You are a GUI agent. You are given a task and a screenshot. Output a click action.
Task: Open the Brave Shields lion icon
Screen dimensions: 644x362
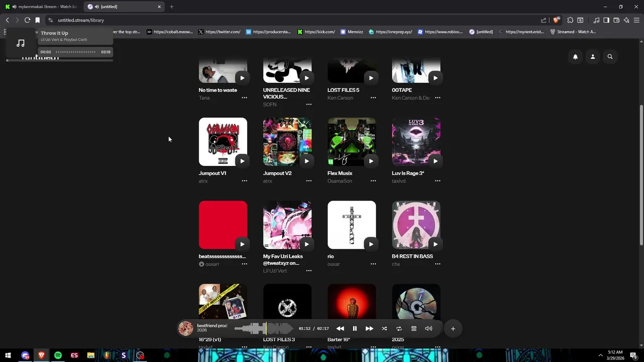pyautogui.click(x=556, y=20)
